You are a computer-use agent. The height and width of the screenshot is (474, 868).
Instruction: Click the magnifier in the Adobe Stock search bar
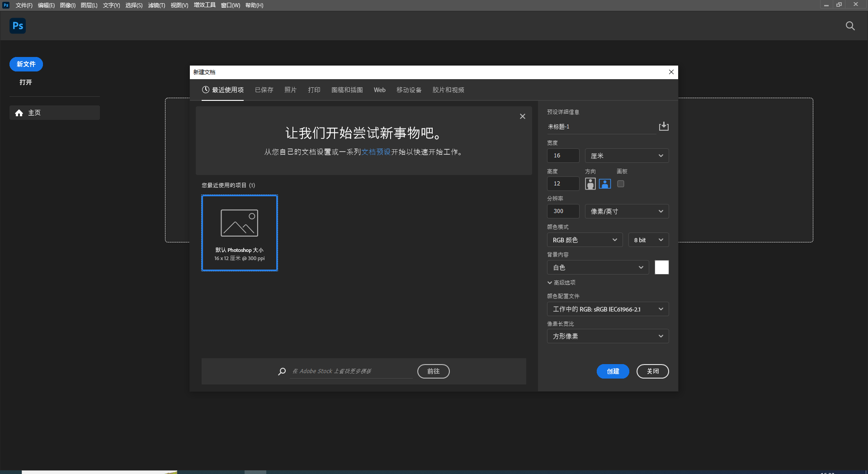tap(282, 371)
